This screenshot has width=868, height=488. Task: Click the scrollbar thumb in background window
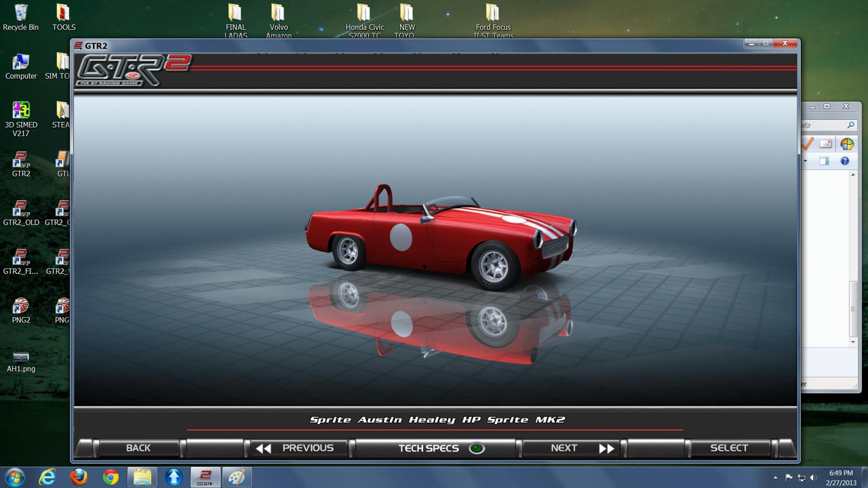853,309
